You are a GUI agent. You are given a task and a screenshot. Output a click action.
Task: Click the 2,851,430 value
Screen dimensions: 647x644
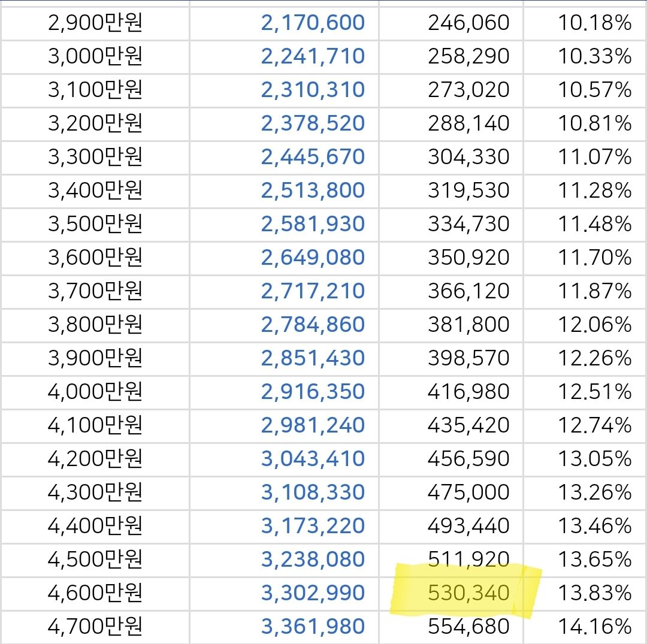pyautogui.click(x=313, y=358)
